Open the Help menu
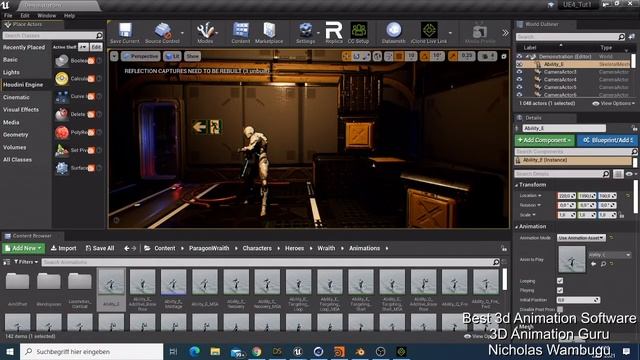The height and width of the screenshot is (360, 640). (x=69, y=16)
